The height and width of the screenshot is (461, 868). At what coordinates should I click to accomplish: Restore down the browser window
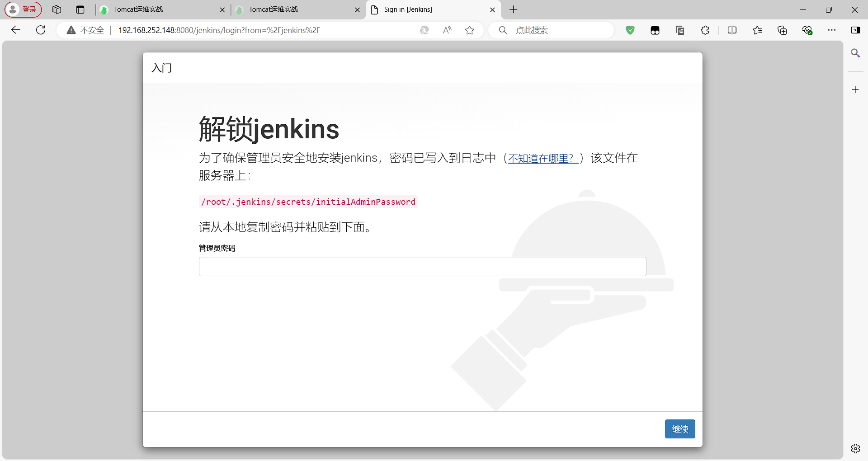click(829, 9)
